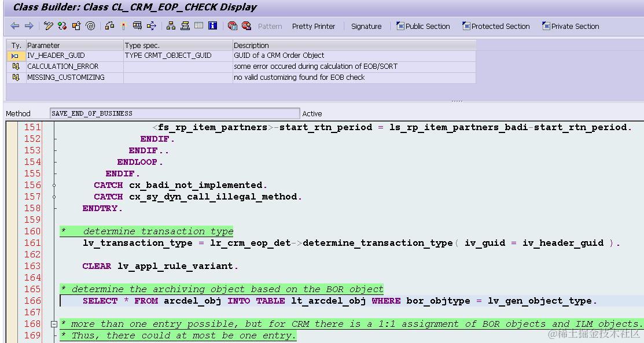Image resolution: width=644 pixels, height=343 pixels.
Task: Click the Type spec. column header
Action: (x=178, y=45)
